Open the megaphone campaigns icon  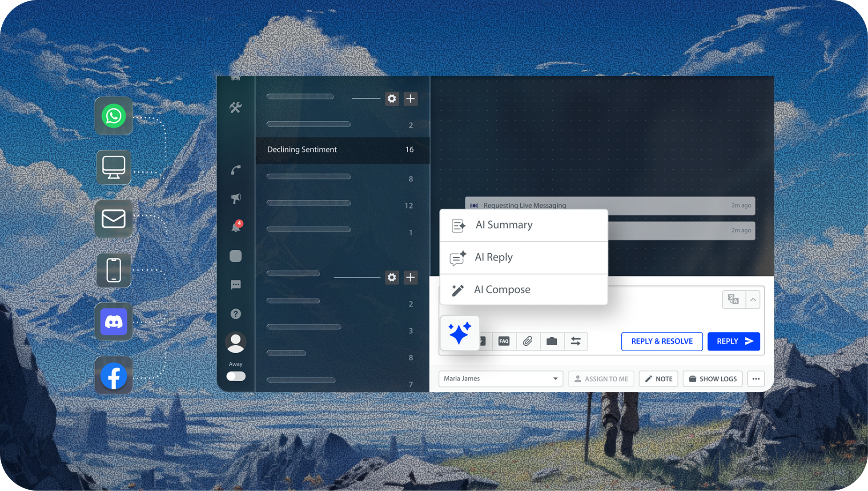pos(236,198)
